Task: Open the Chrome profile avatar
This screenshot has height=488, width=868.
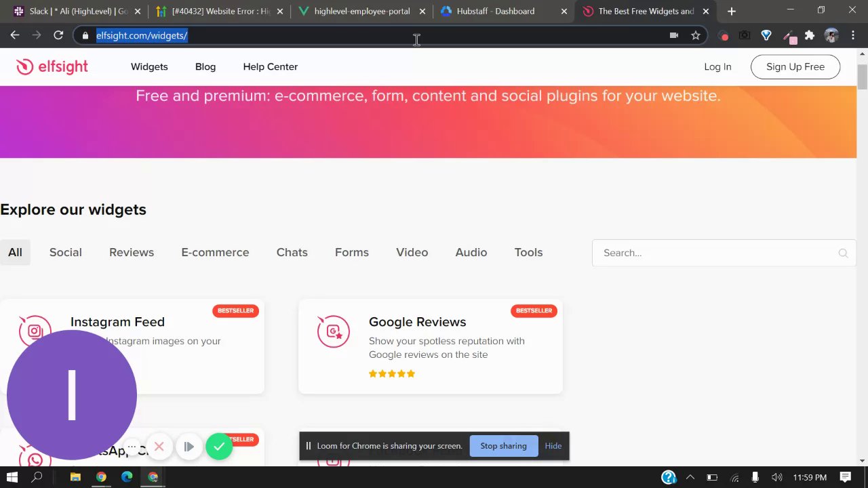Action: tap(831, 35)
